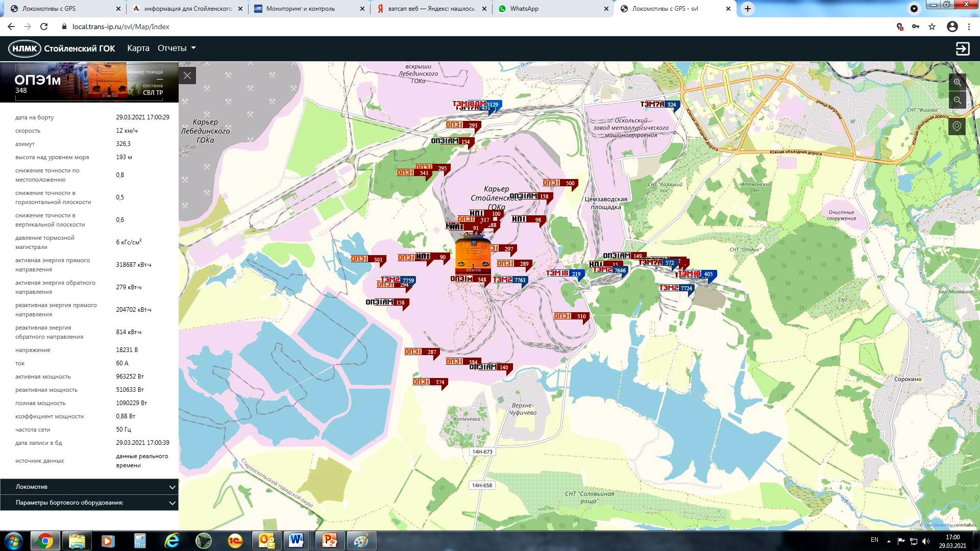The image size is (980, 551).
Task: Close the ОПЭ1М 348 info panel
Action: pos(187,76)
